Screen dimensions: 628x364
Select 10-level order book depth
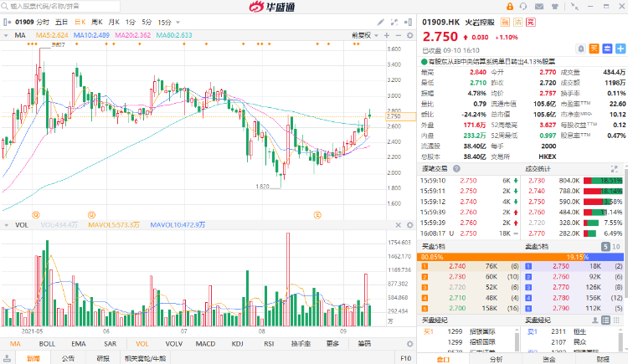click(x=616, y=247)
